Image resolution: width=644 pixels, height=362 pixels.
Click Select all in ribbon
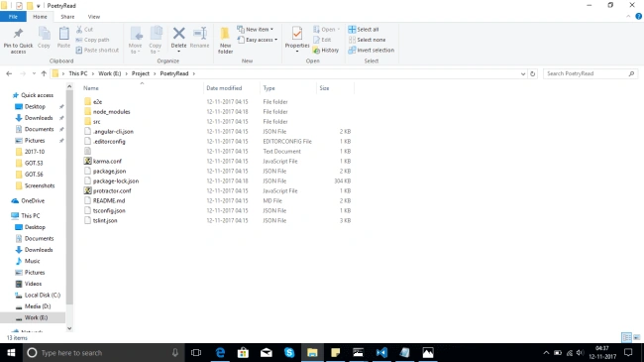[364, 30]
